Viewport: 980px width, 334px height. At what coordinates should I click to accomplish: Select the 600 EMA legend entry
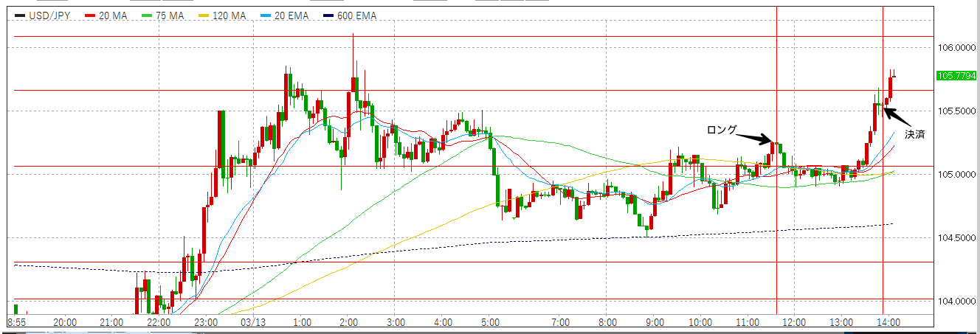350,15
